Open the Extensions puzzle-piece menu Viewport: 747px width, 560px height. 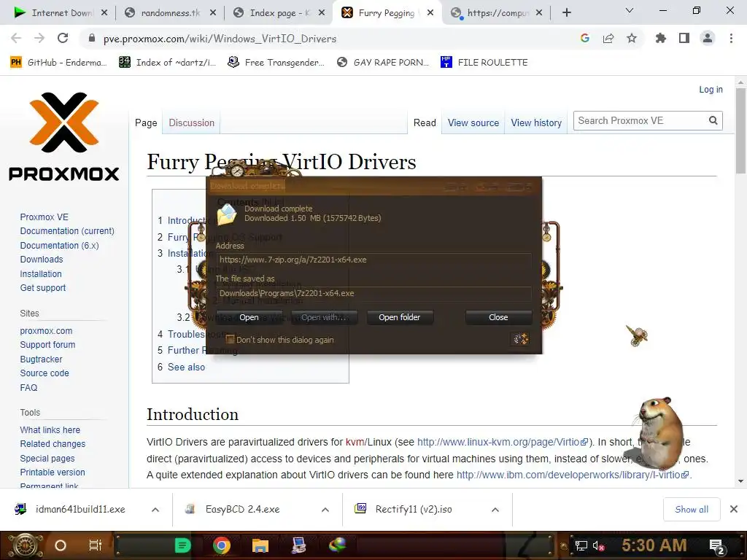point(661,38)
